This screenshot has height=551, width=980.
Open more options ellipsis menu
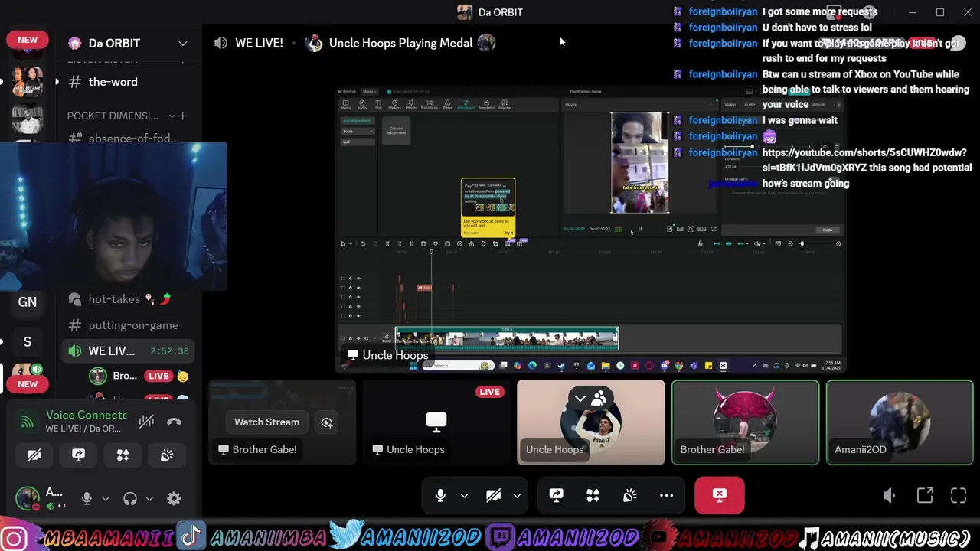click(x=666, y=496)
